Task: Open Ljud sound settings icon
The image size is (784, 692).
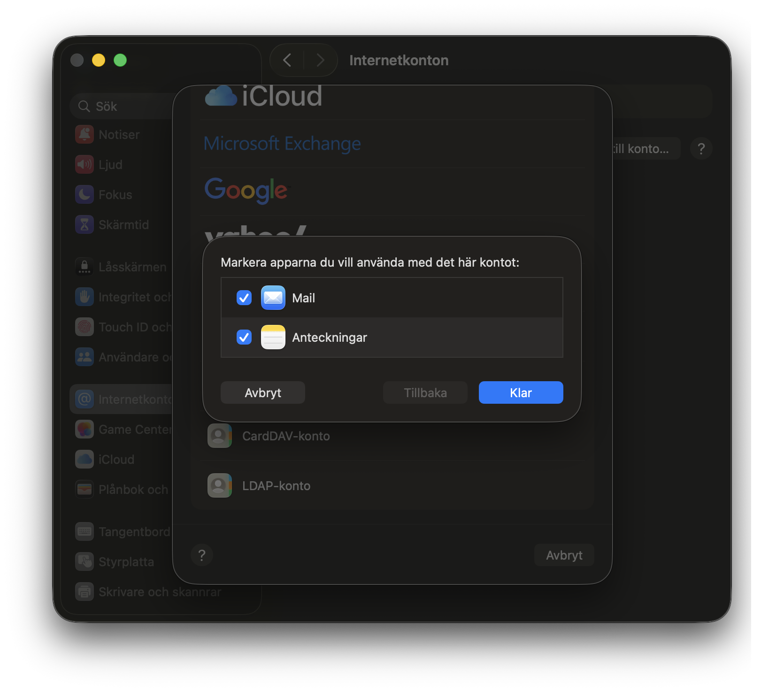Action: pos(85,165)
